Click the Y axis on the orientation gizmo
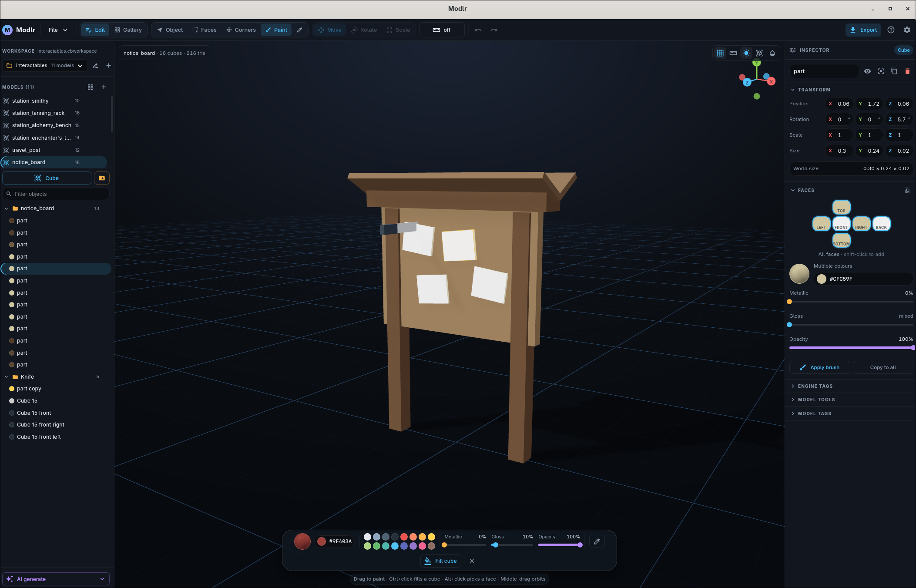Viewport: 916px width, 588px height. [757, 63]
